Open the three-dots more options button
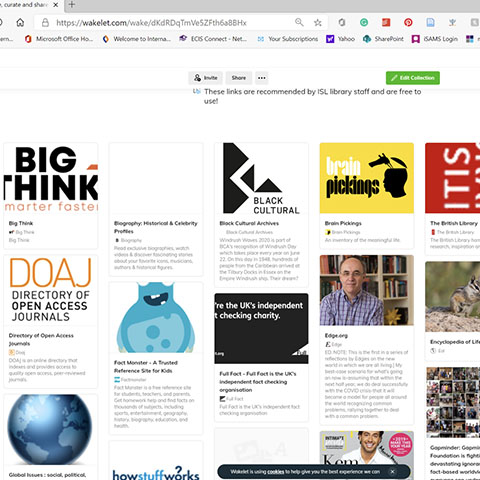The height and width of the screenshot is (480, 480). [x=262, y=78]
